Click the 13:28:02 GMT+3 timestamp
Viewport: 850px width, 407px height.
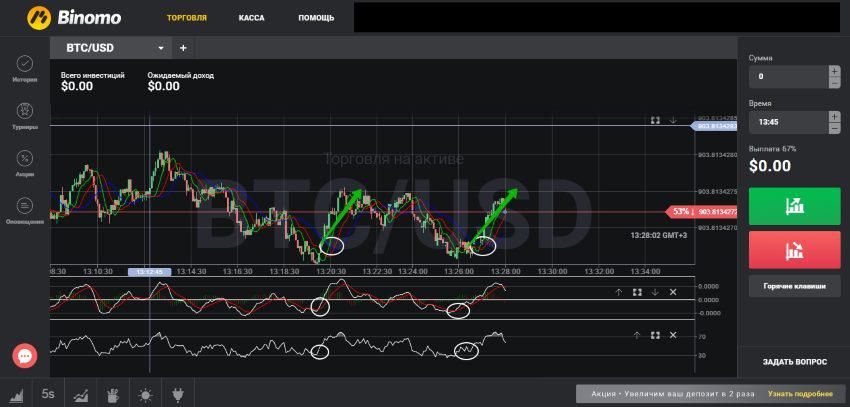[659, 236]
